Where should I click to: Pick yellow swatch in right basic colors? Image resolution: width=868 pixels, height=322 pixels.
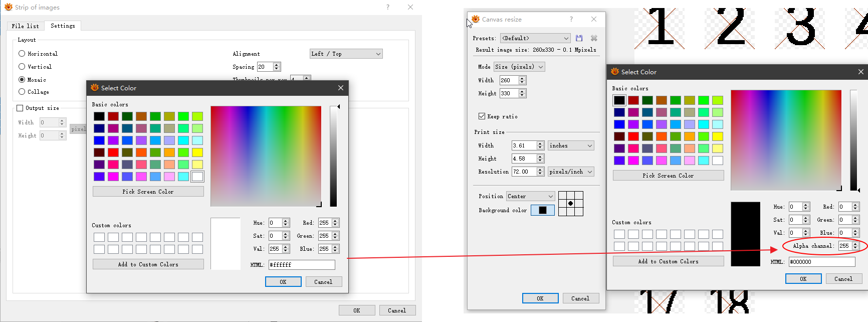(x=718, y=136)
